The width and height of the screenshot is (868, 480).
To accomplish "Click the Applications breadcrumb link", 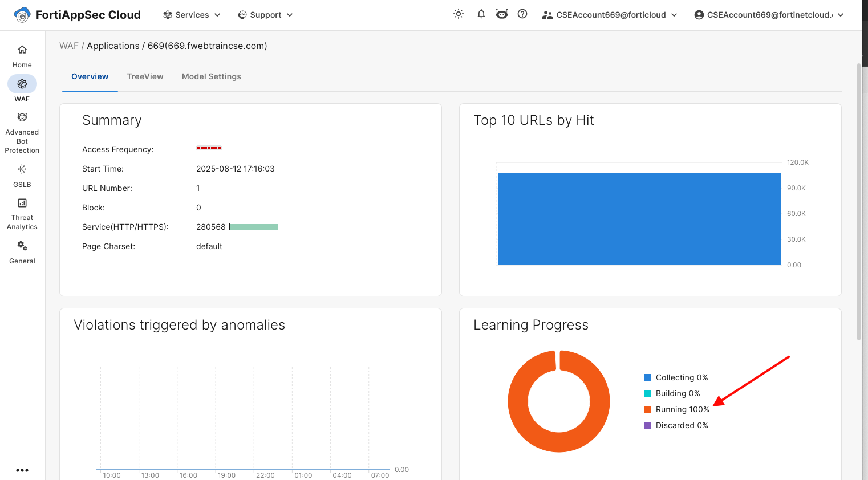I will tap(113, 46).
